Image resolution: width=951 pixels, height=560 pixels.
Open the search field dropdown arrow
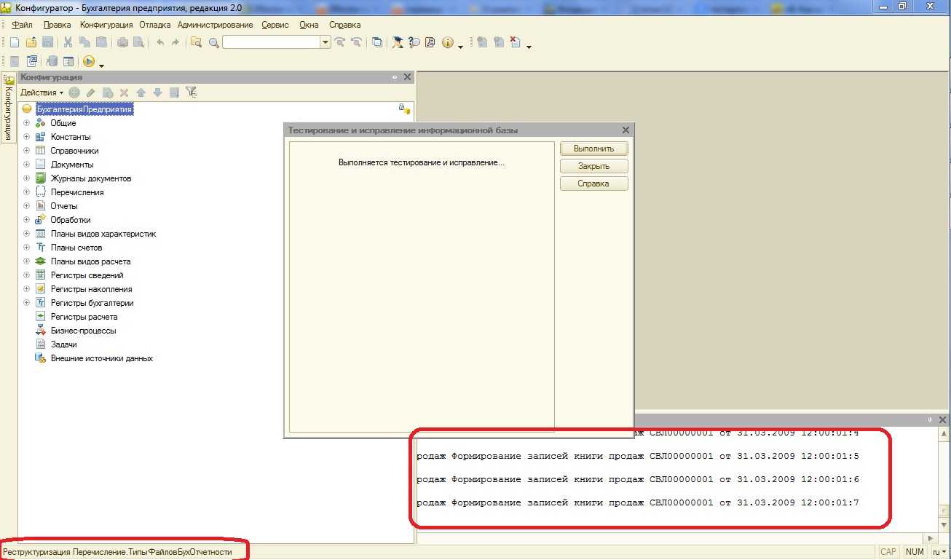(x=325, y=43)
